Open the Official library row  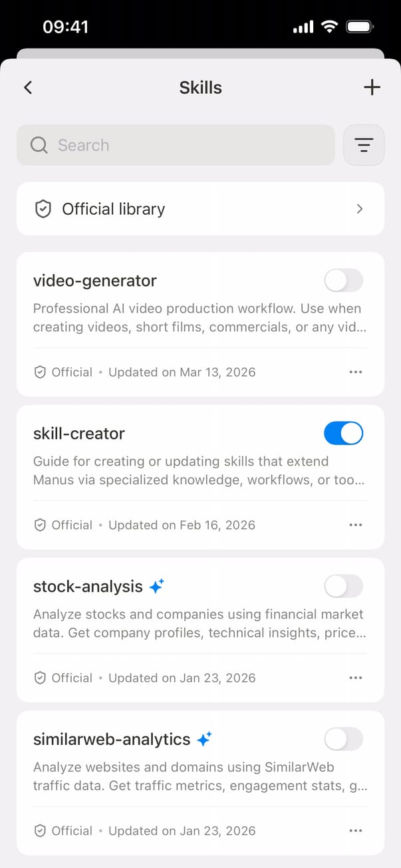coord(200,210)
